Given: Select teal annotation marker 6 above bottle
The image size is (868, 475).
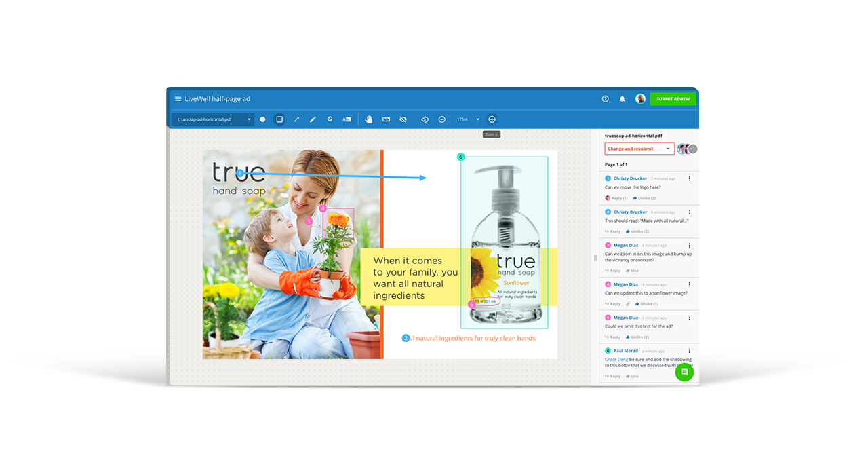Looking at the screenshot, I should tap(461, 157).
